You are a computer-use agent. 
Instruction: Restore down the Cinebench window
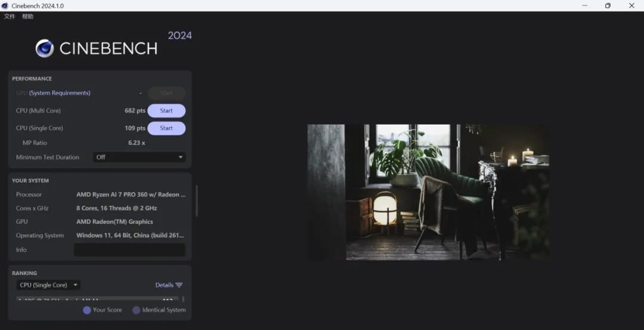click(x=608, y=5)
